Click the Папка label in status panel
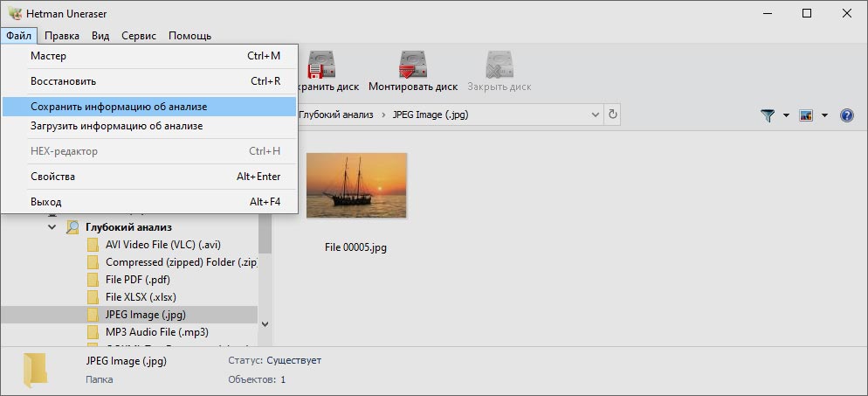This screenshot has height=396, width=868. pyautogui.click(x=100, y=379)
